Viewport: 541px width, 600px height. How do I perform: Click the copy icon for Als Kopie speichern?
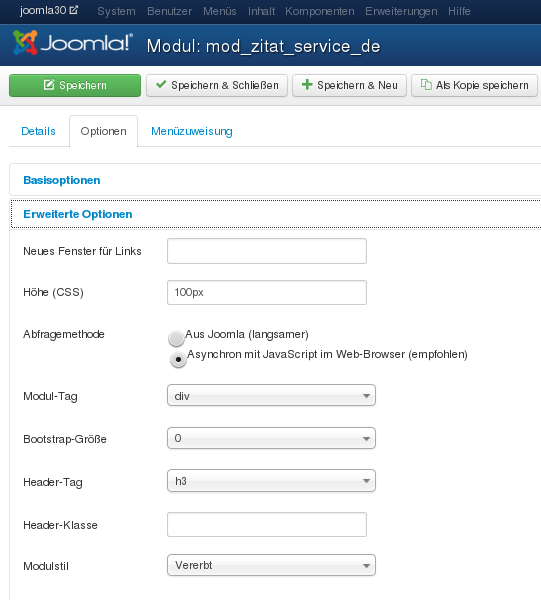426,85
